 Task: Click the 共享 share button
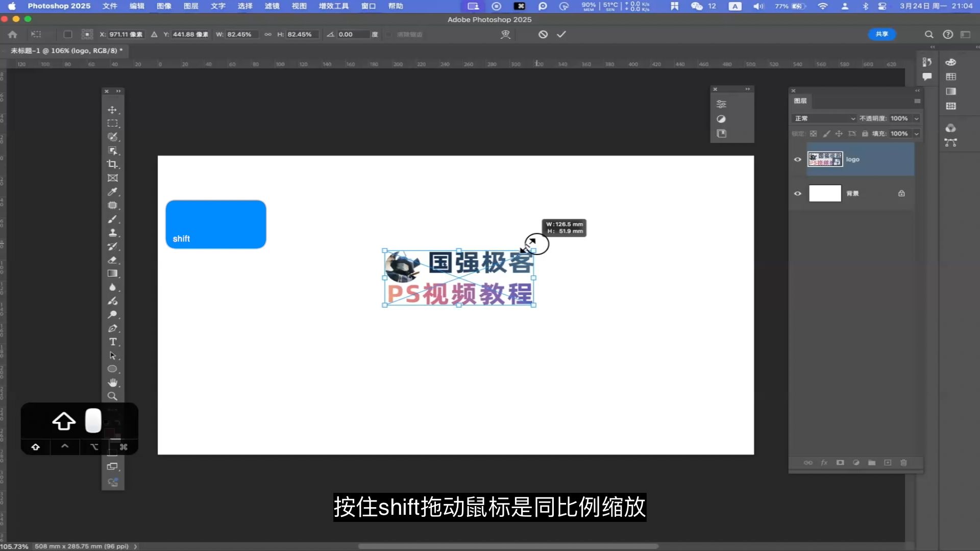(881, 34)
